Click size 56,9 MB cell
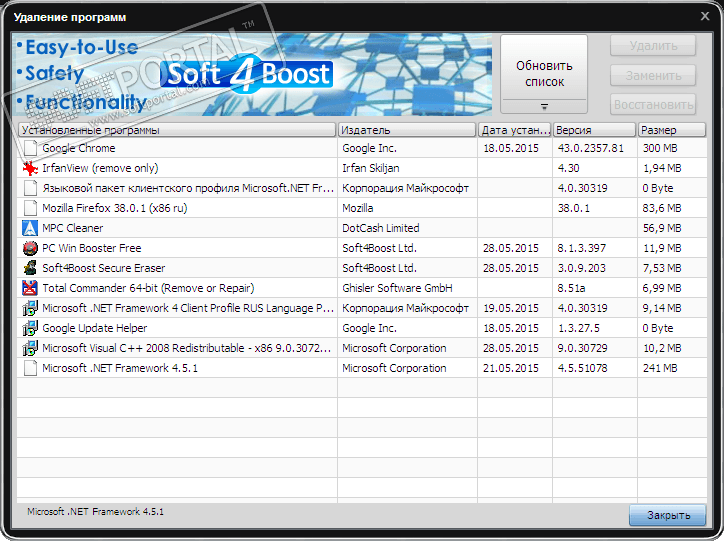Image resolution: width=724 pixels, height=541 pixels. click(x=662, y=228)
